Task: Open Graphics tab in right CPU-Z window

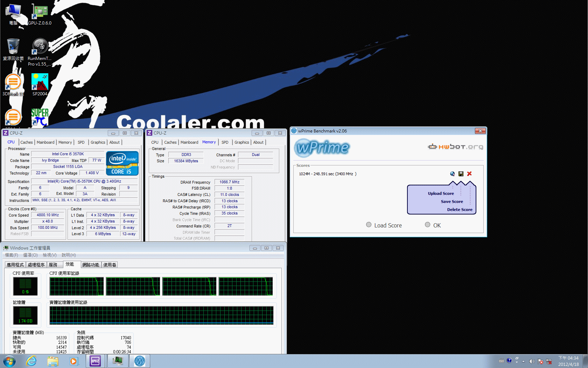Action: pyautogui.click(x=242, y=142)
